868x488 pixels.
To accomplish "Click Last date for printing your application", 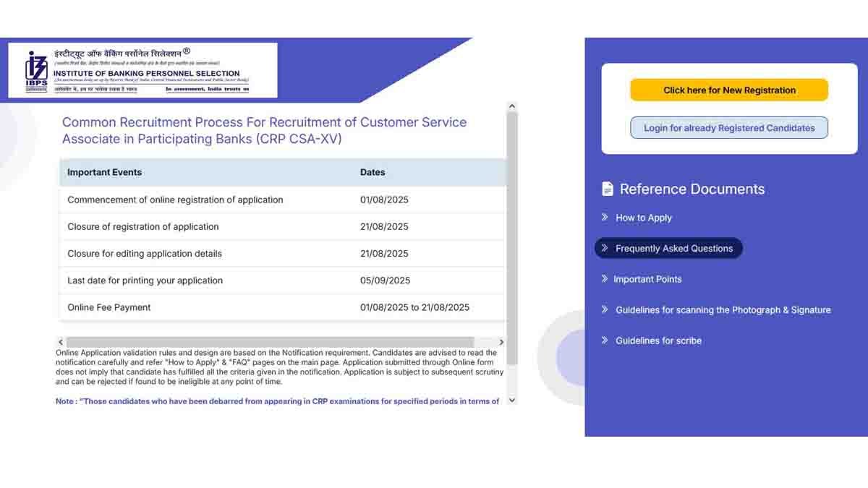I will 145,281.
